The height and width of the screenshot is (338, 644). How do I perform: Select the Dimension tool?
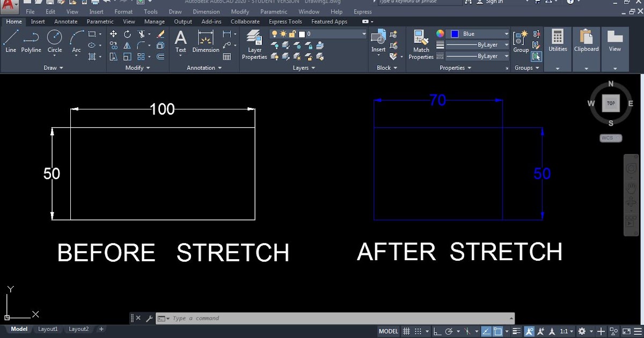tap(206, 40)
